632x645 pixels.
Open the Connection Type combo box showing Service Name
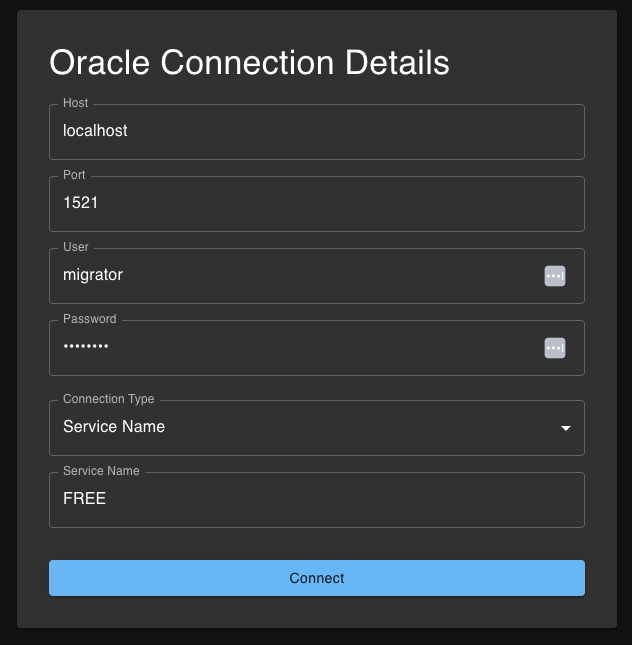click(300, 428)
